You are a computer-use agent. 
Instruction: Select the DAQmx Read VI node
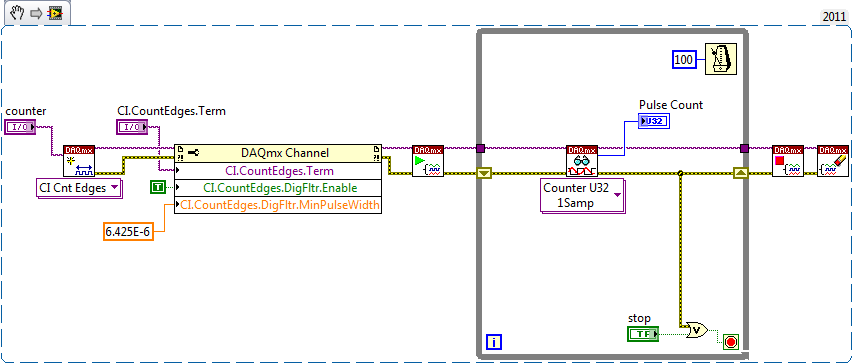coord(582,161)
